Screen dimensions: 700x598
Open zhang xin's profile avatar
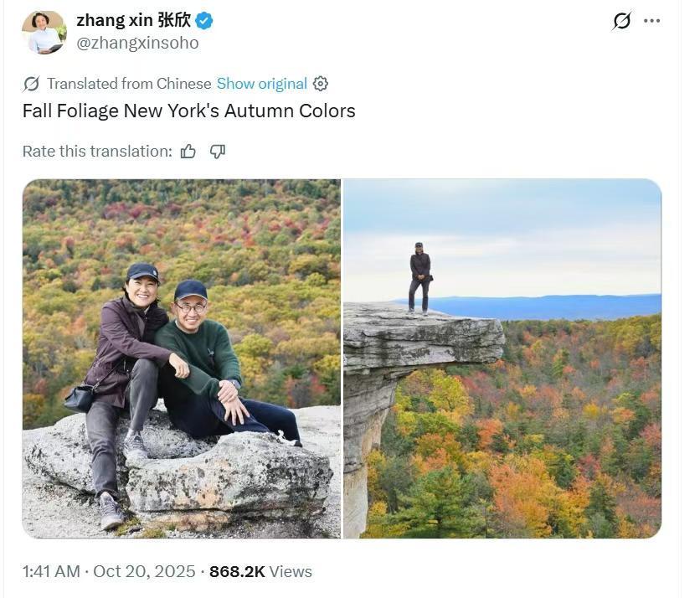coord(44,33)
